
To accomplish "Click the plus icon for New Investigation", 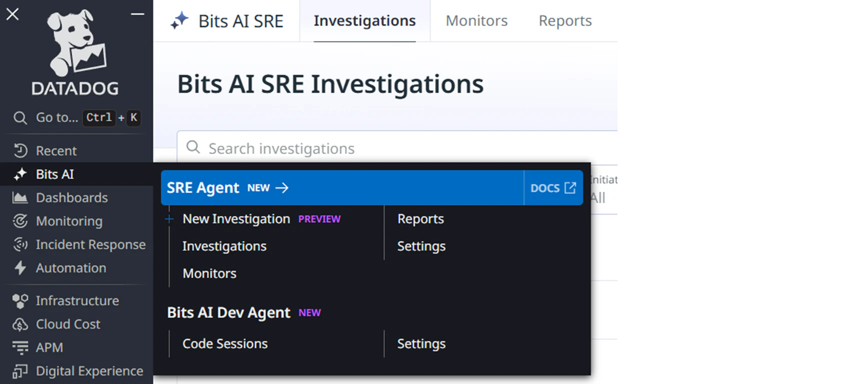I will (x=169, y=219).
